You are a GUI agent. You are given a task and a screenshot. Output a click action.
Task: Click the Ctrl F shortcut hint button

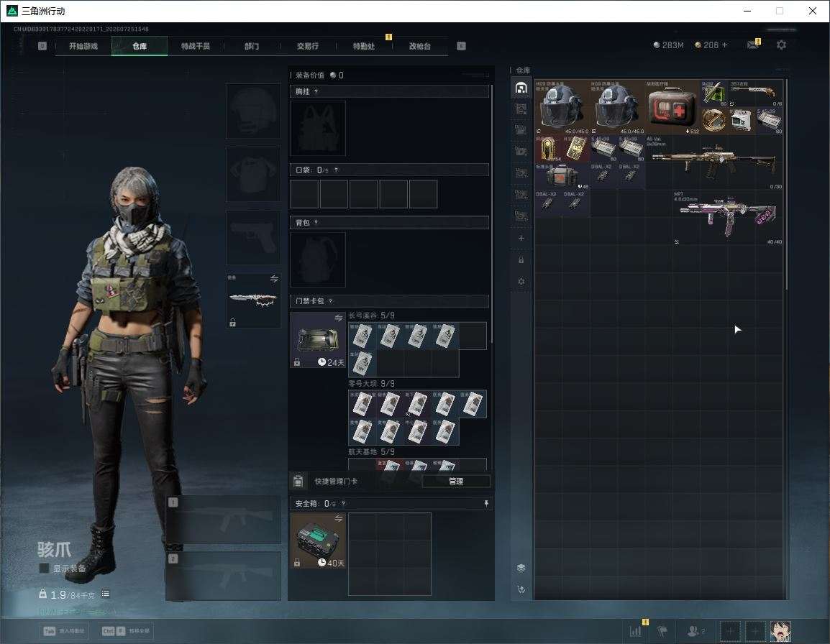click(x=125, y=631)
